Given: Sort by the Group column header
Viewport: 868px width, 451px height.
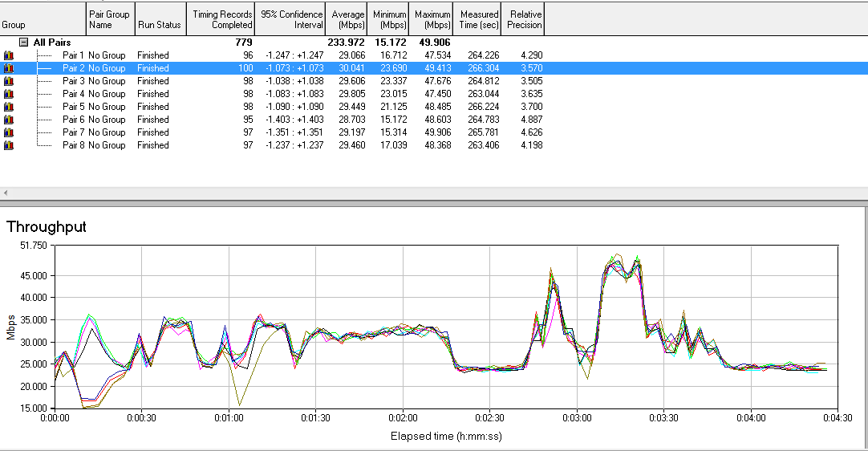Looking at the screenshot, I should pos(43,19).
